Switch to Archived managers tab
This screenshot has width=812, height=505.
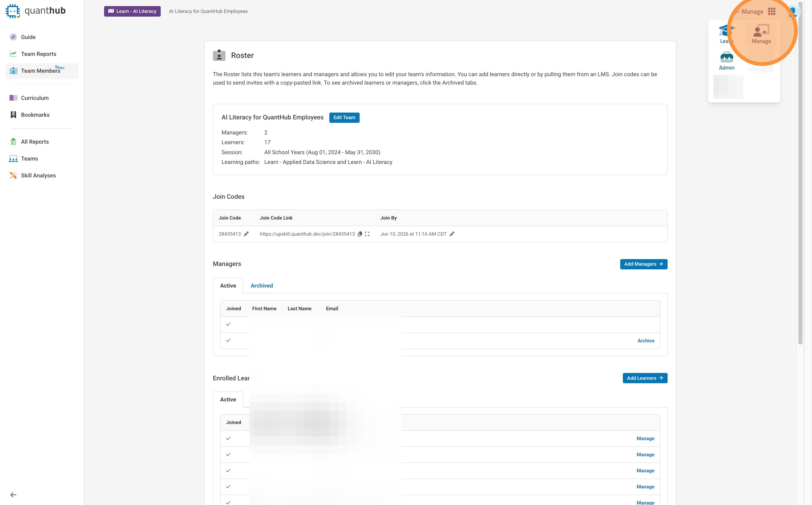coord(261,285)
